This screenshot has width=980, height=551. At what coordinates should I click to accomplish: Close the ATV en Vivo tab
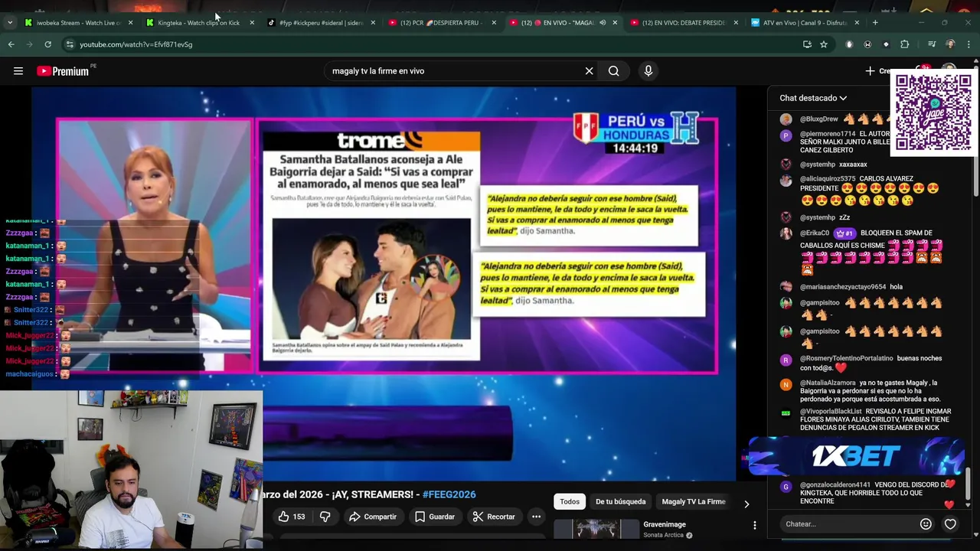857,23
